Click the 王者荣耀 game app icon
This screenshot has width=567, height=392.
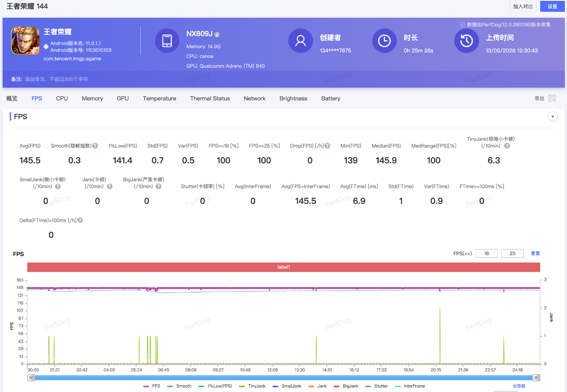[x=25, y=41]
